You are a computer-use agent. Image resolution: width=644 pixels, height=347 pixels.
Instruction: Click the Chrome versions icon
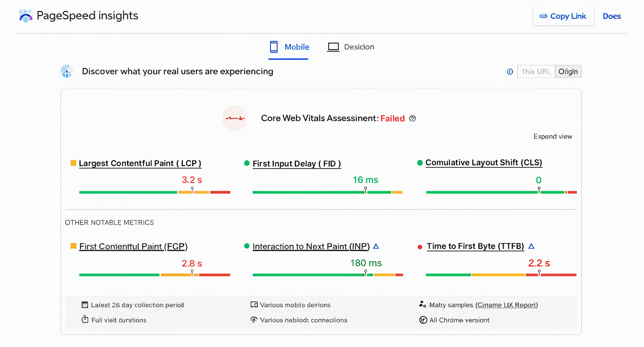(423, 320)
